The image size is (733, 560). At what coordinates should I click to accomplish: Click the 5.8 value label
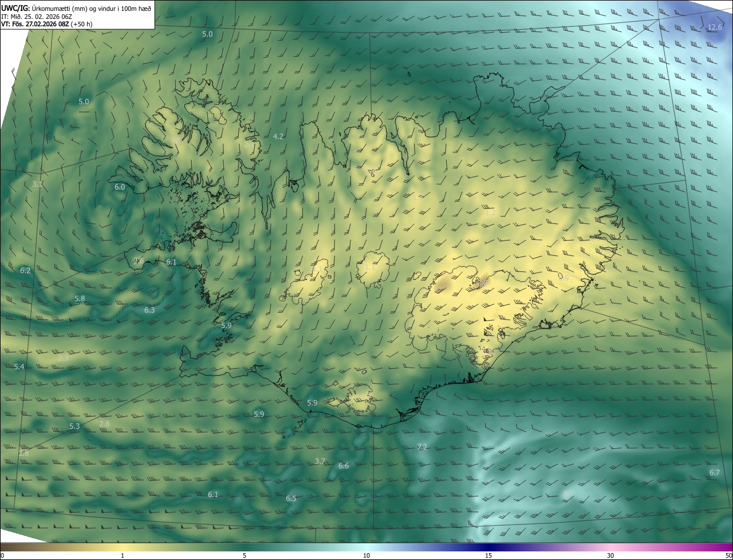pyautogui.click(x=80, y=298)
